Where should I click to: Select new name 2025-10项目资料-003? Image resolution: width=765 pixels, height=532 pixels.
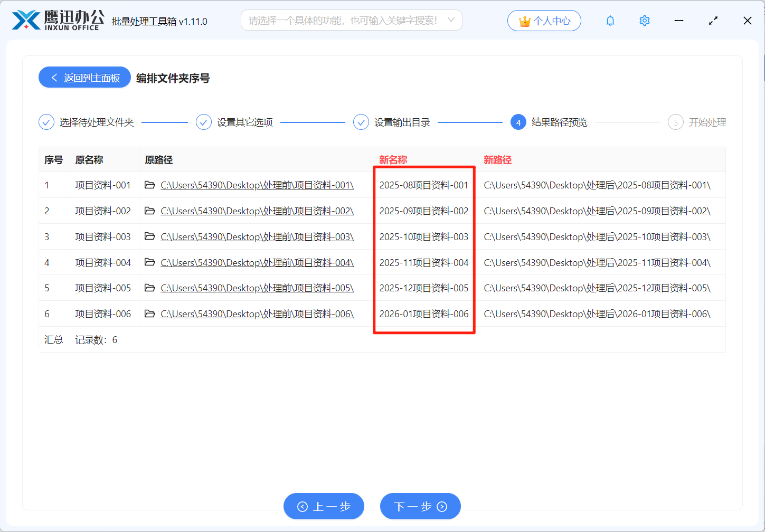424,237
